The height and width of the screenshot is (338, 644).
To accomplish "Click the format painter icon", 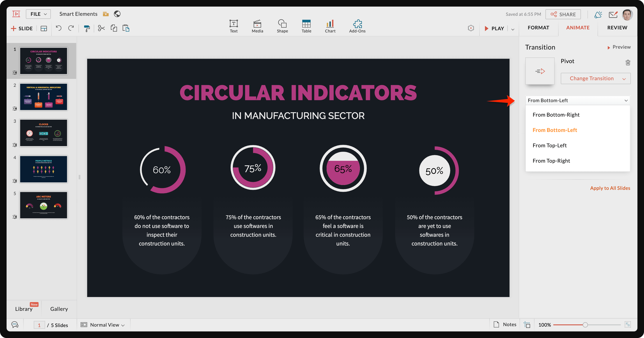I will pos(87,28).
